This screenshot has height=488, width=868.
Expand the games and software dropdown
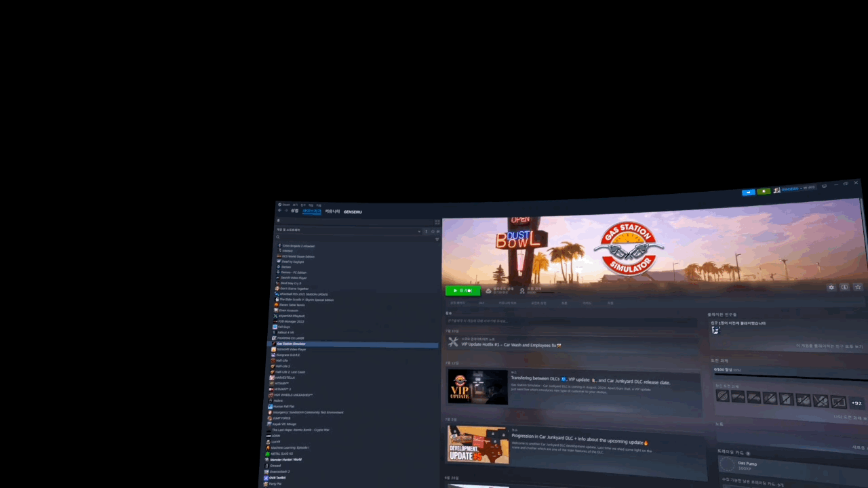point(348,230)
